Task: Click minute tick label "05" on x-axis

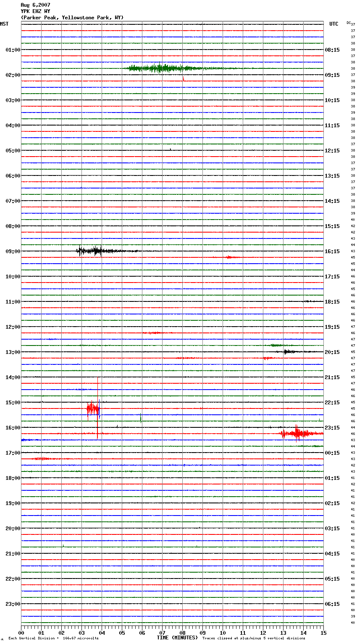Action: click(122, 633)
